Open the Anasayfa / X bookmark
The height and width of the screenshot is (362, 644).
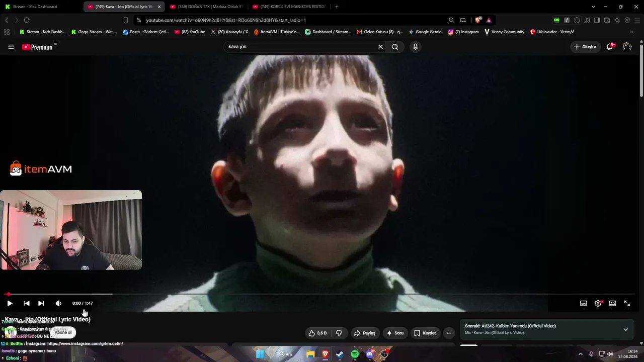click(229, 32)
